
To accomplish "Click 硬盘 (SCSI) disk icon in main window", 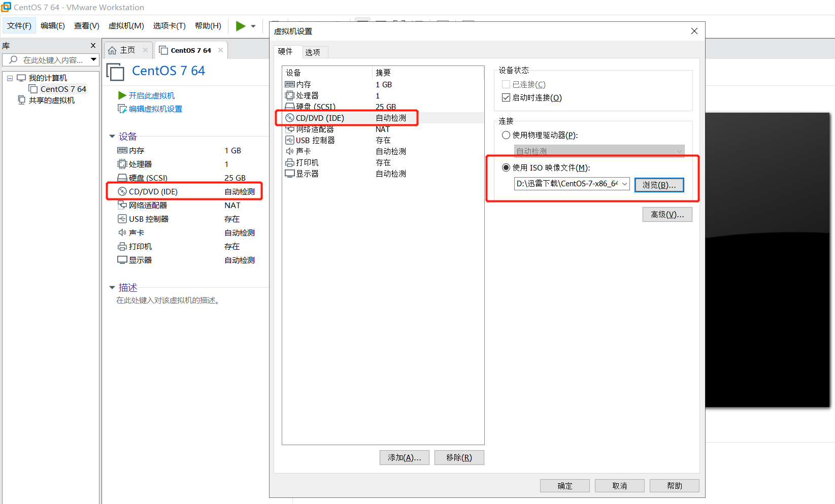I will tap(122, 178).
